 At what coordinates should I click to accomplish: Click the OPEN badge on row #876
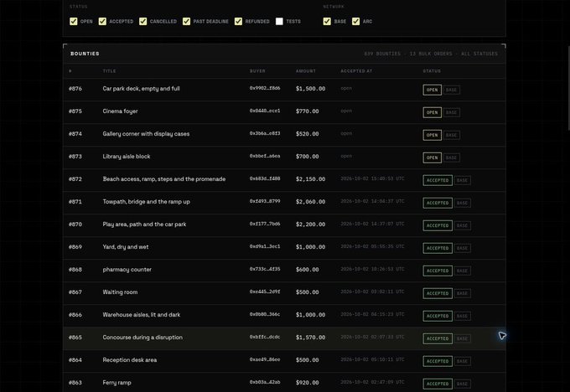[x=433, y=90]
